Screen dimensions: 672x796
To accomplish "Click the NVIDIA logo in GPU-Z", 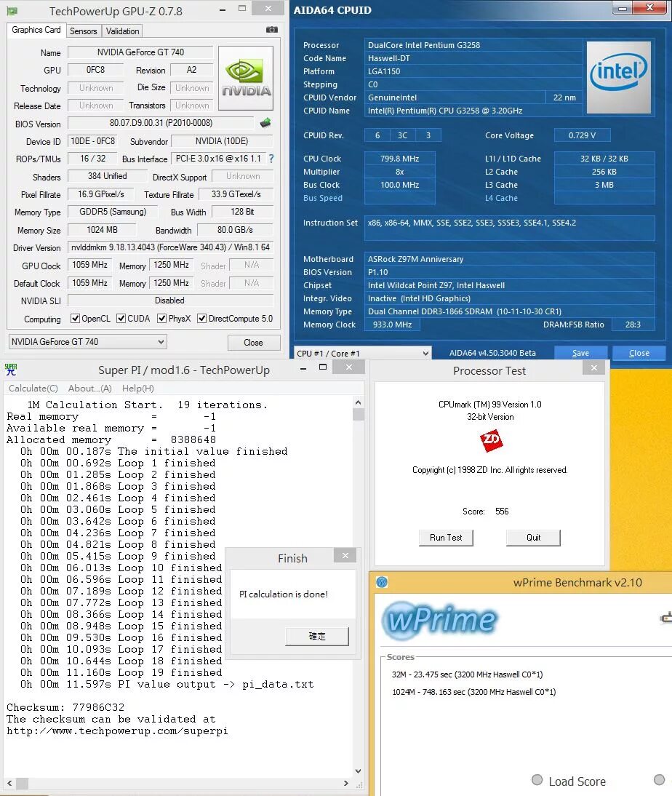I will point(246,78).
